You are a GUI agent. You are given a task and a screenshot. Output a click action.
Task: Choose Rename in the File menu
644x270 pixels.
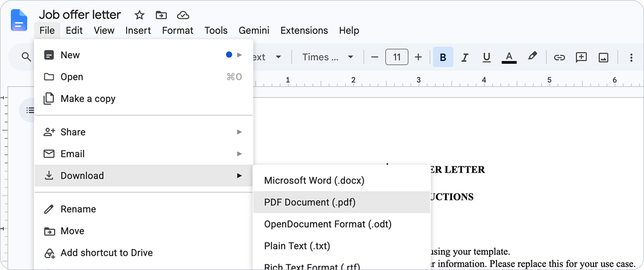[x=143, y=209]
